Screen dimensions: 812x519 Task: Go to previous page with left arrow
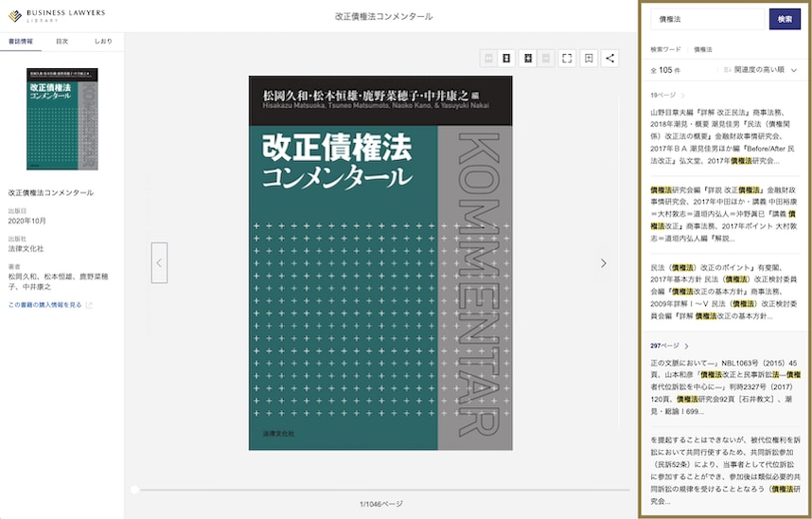coord(160,263)
